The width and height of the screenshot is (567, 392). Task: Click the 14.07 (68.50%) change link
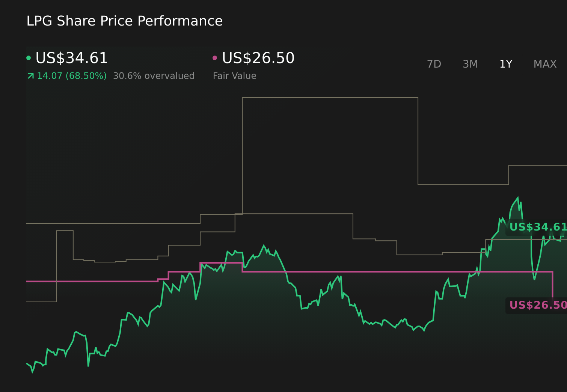click(71, 75)
